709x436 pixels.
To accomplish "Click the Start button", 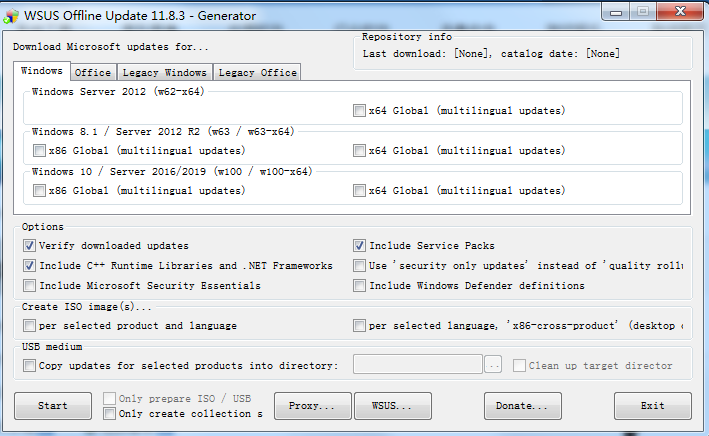I will (x=53, y=406).
